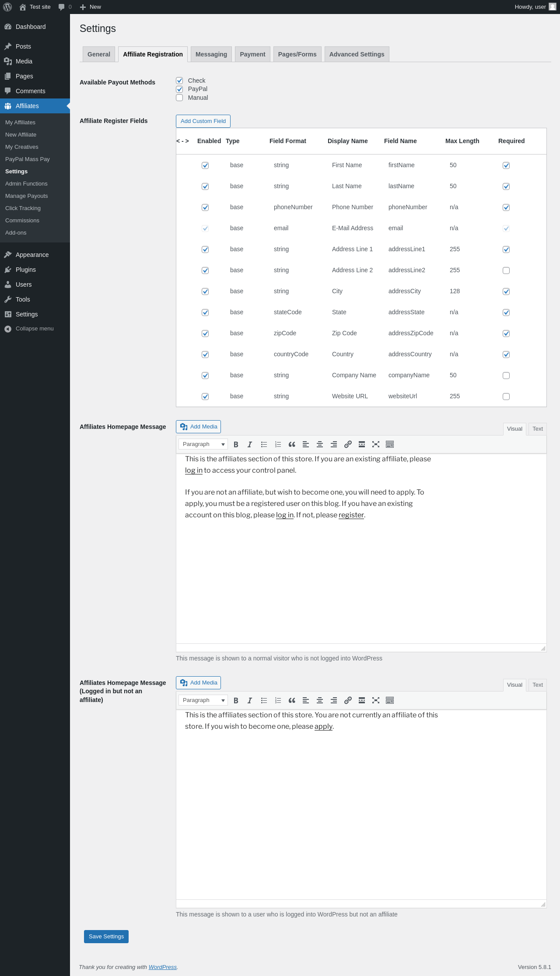Screen dimensions: 560x976
Task: Open Paragraph format dropdown in first editor
Action: 203,444
